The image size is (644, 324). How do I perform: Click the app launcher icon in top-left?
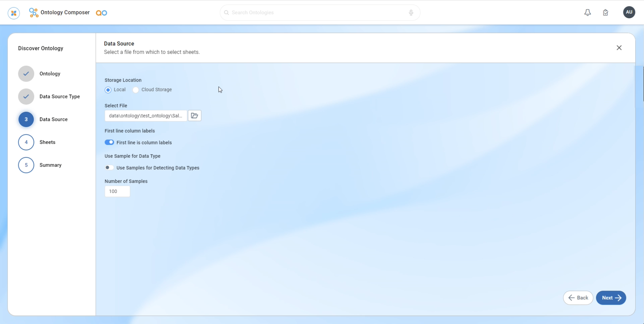point(14,13)
